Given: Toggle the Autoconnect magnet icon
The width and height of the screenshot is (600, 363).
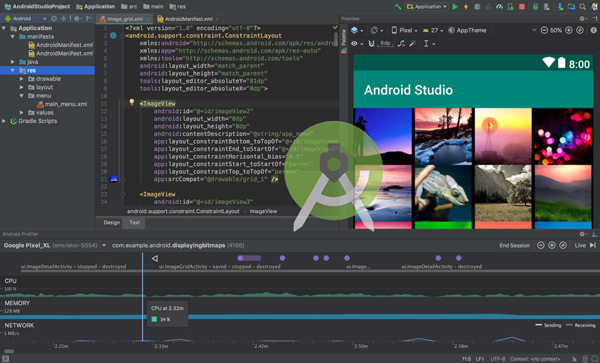Looking at the screenshot, I should click(x=371, y=44).
